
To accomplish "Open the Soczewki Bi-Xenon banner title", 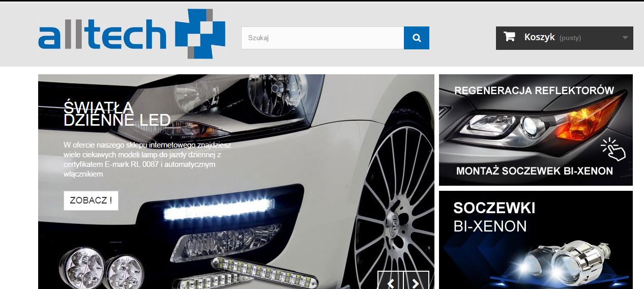I will [x=493, y=217].
